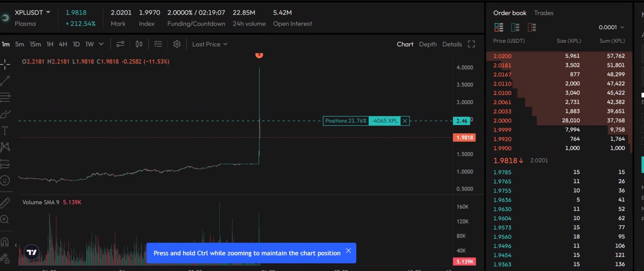Click the Open Interest 5.42M value
This screenshot has width=644, height=271.
click(282, 12)
